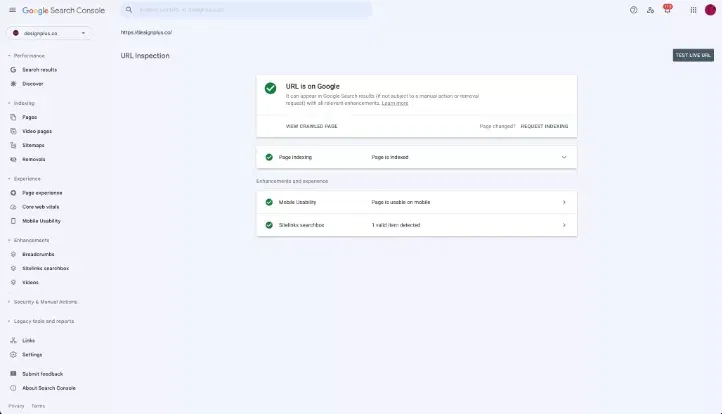Viewport: 722px width, 414px height.
Task: Click REQUEST INDEXING
Action: coord(544,126)
